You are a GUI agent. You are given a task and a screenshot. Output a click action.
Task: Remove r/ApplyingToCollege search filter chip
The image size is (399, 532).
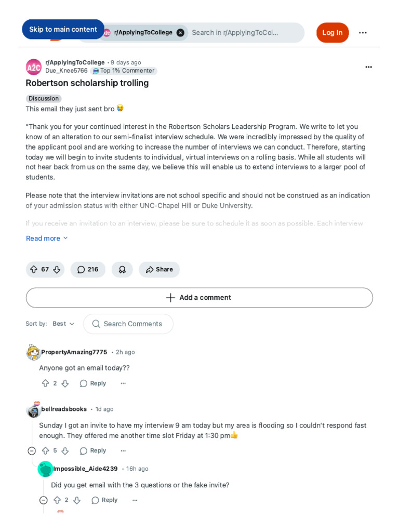(180, 33)
